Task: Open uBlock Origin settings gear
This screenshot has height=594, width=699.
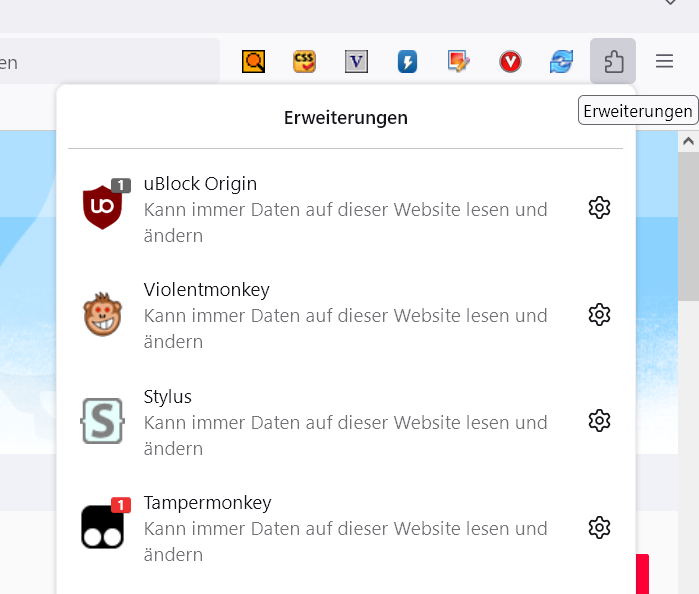Action: [x=599, y=208]
